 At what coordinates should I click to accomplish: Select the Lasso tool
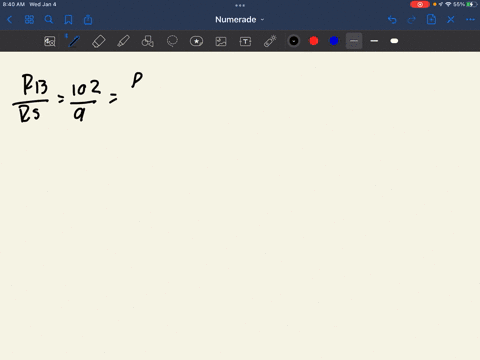(172, 41)
